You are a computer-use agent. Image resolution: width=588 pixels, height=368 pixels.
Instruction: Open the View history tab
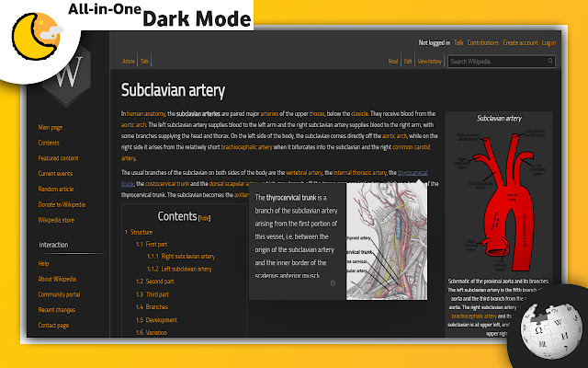tap(430, 62)
